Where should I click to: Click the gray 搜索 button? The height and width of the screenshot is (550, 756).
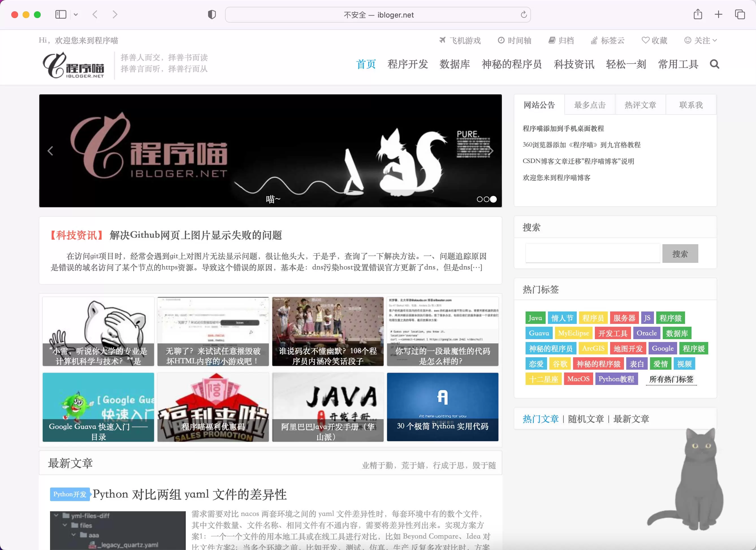click(x=680, y=254)
